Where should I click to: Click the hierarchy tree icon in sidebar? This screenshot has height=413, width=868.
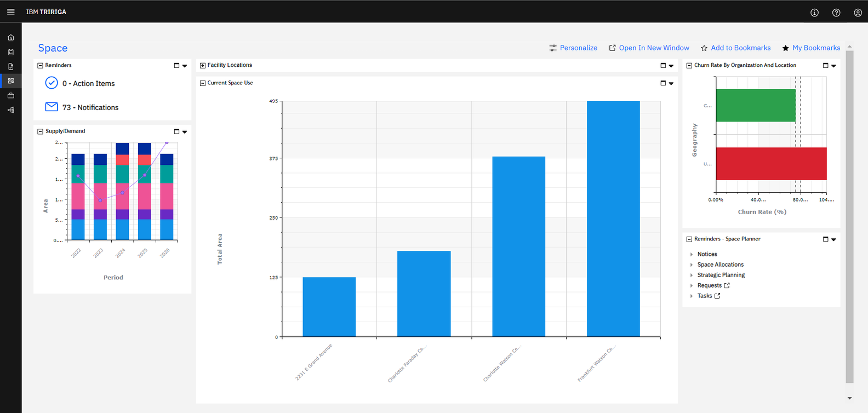pyautogui.click(x=11, y=110)
